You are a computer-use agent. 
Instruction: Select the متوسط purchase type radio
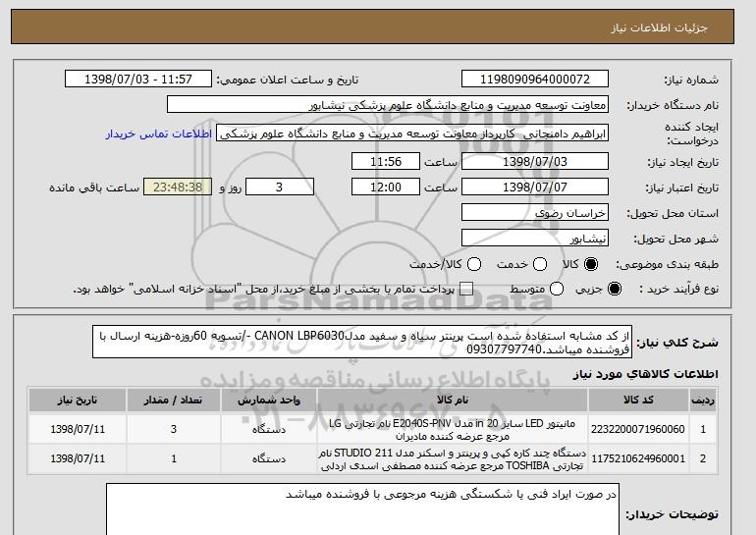[557, 289]
